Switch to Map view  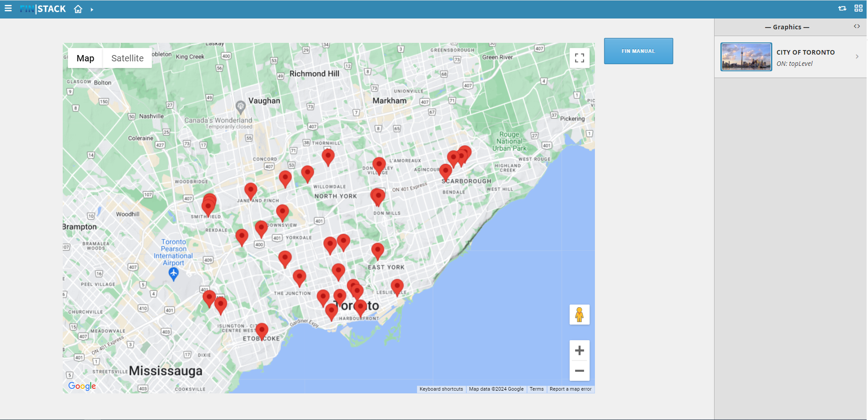tap(85, 58)
